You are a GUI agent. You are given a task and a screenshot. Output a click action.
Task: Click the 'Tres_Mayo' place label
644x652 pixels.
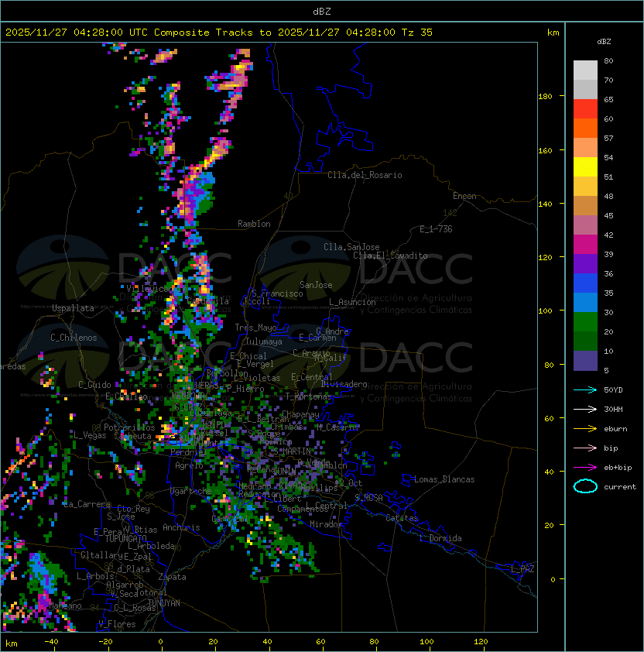255,328
